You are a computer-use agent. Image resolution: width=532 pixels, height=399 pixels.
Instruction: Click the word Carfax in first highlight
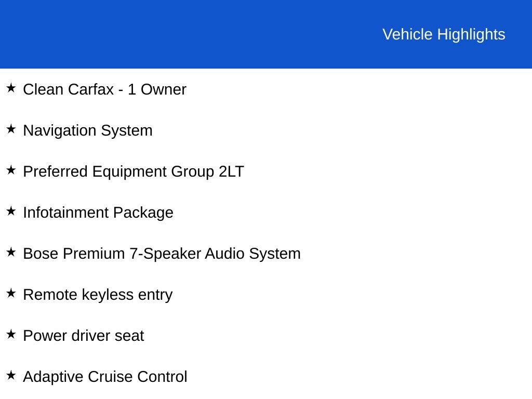coord(91,89)
